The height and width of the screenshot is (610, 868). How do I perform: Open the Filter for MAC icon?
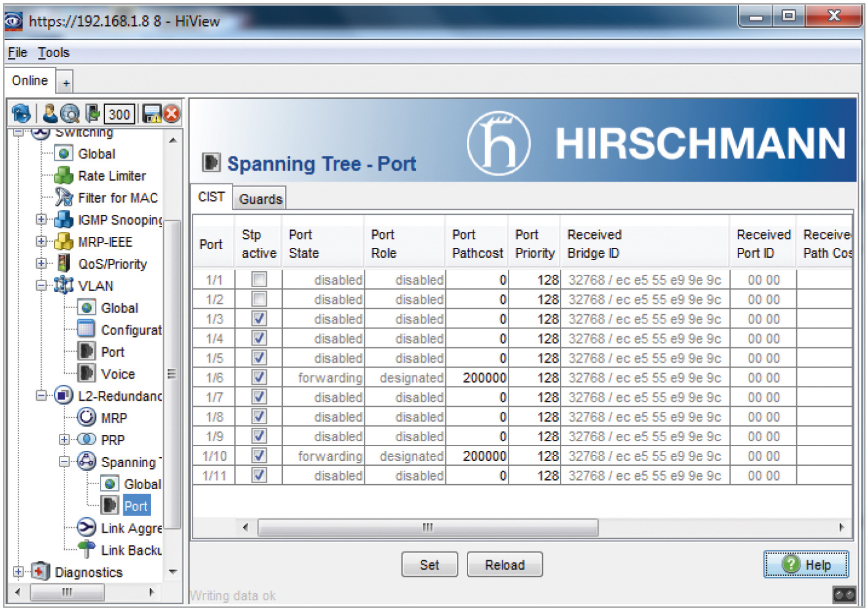(x=64, y=197)
